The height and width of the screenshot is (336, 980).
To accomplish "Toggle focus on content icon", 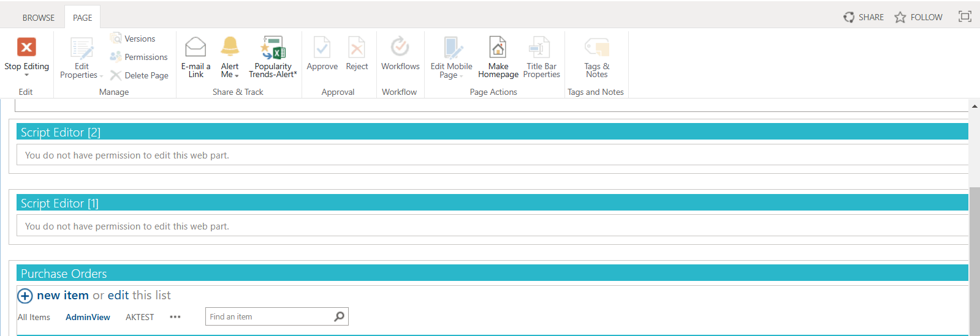I will 965,17.
